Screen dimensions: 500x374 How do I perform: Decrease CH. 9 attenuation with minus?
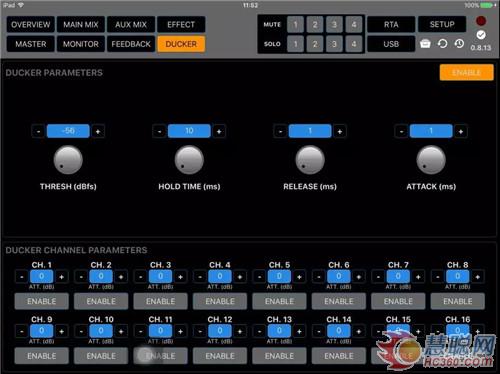pyautogui.click(x=22, y=331)
